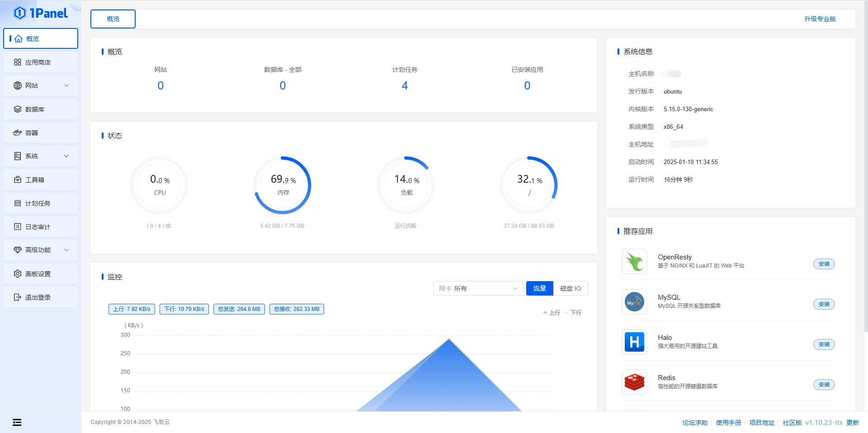Toggle the 上行 legend series
The image size is (868, 433).
(552, 313)
